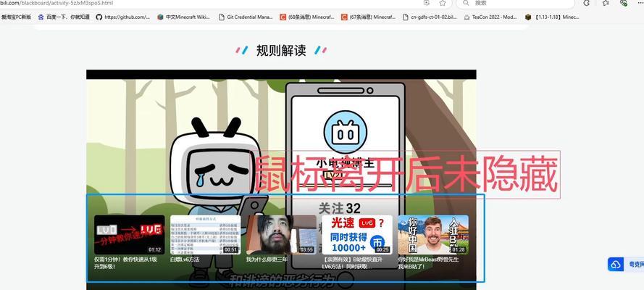The image size is (644, 290).
Task: Open the 百度一下 bookmark
Action: click(x=64, y=17)
